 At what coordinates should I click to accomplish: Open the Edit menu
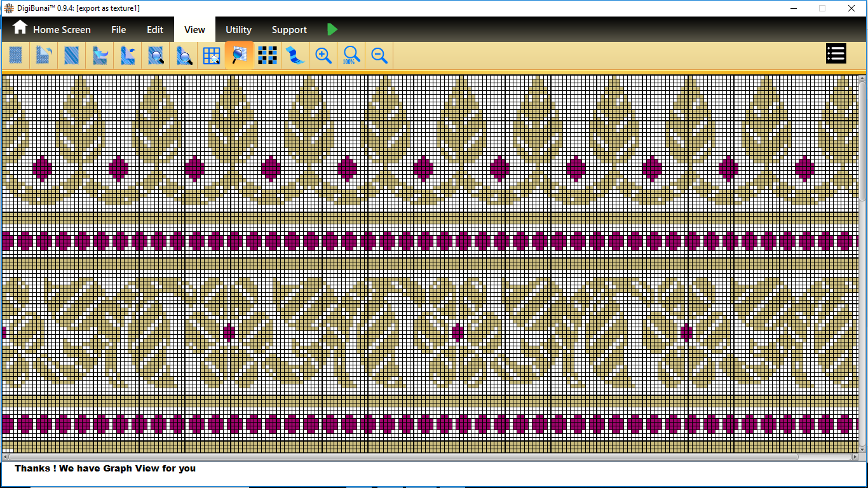pos(155,30)
